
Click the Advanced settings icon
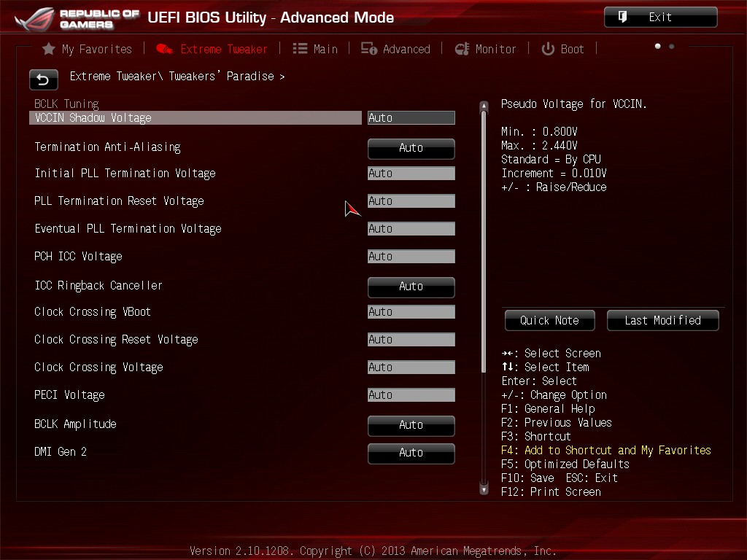pyautogui.click(x=368, y=49)
